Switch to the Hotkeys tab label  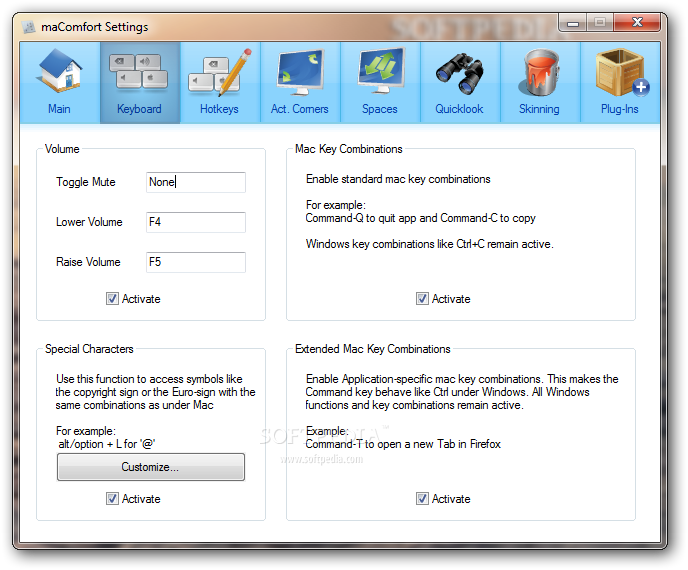(219, 109)
